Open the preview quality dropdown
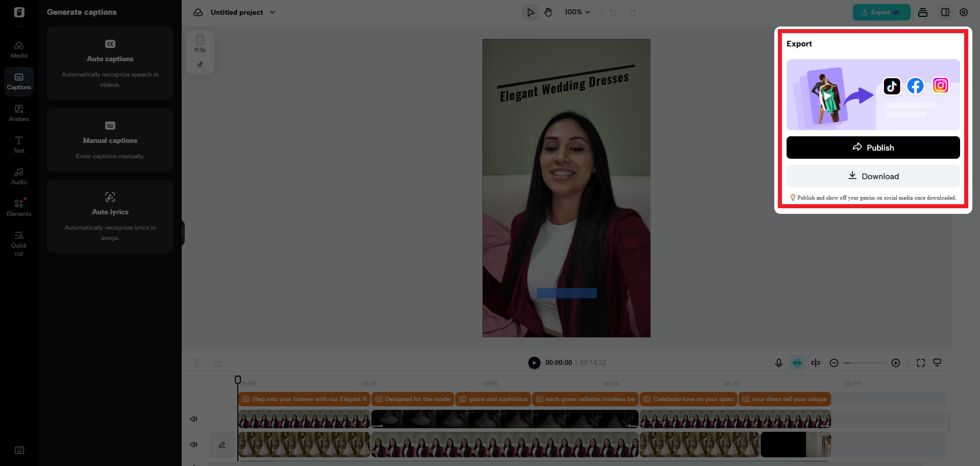The height and width of the screenshot is (466, 980). [x=937, y=363]
